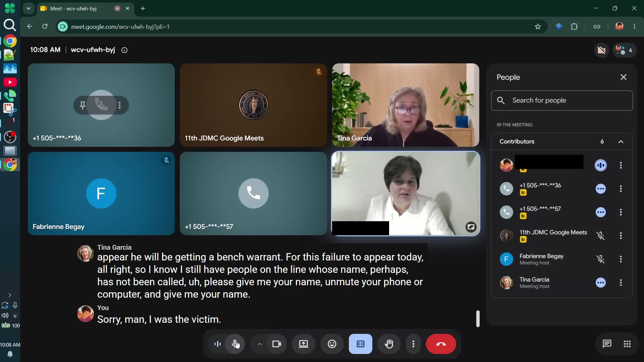This screenshot has width=644, height=362.
Task: Open picture-in-picture on self video tile
Action: pos(471,227)
